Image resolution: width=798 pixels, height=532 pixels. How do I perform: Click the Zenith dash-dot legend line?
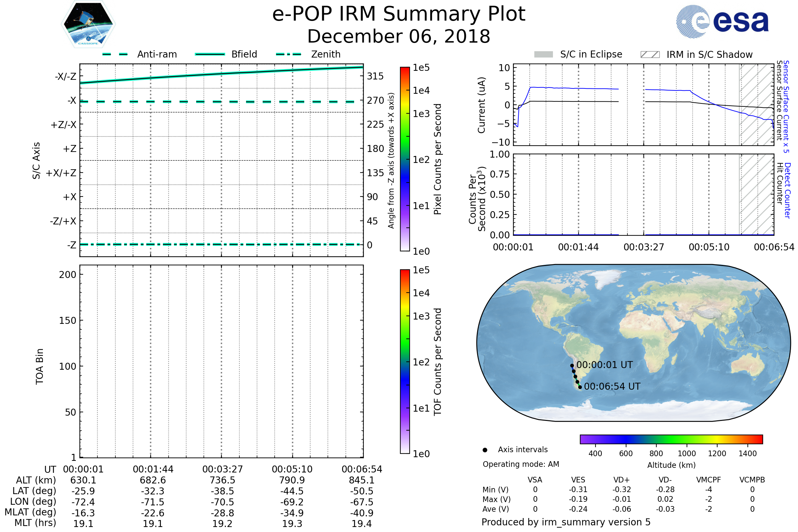tap(289, 54)
